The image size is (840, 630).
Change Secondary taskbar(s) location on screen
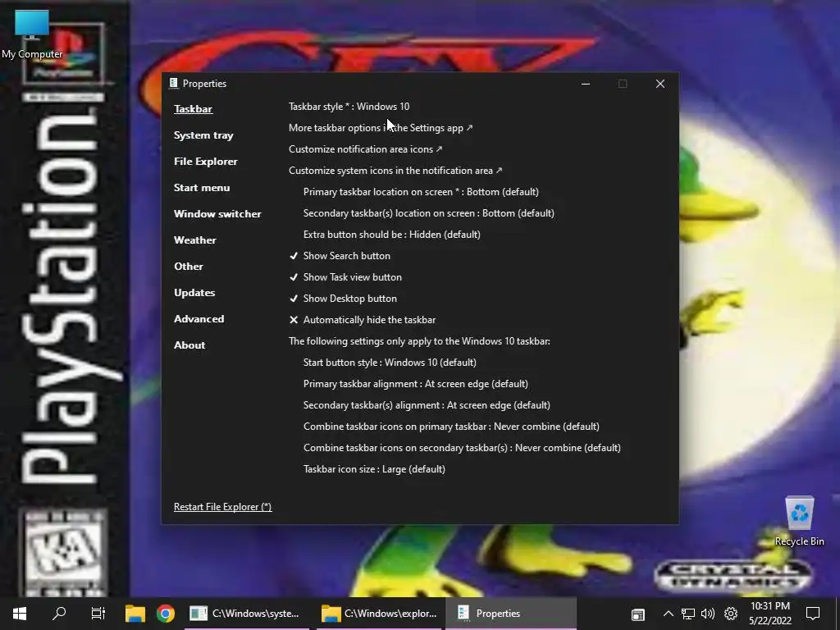(428, 213)
